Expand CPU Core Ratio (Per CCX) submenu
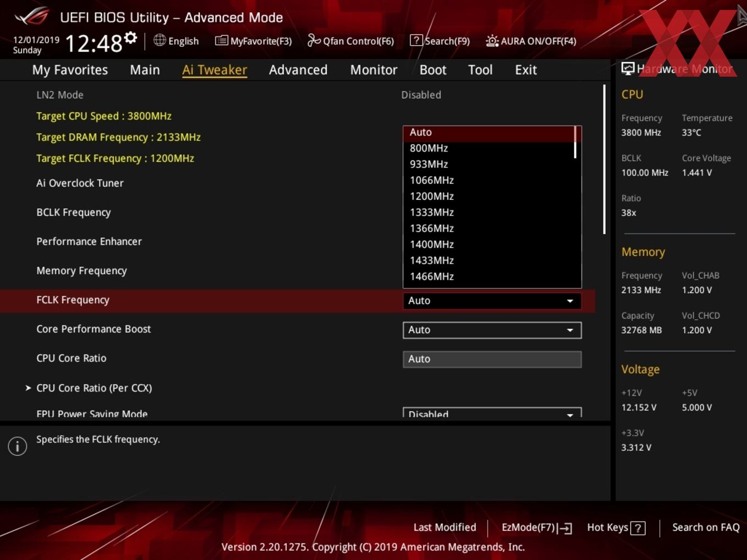Image resolution: width=747 pixels, height=560 pixels. tap(94, 388)
